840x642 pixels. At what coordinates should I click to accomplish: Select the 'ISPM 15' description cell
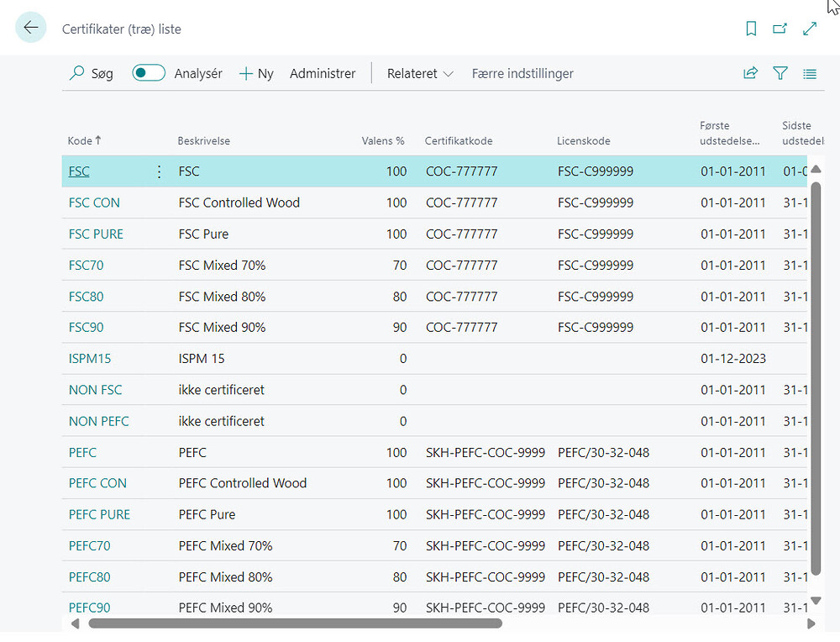(202, 359)
